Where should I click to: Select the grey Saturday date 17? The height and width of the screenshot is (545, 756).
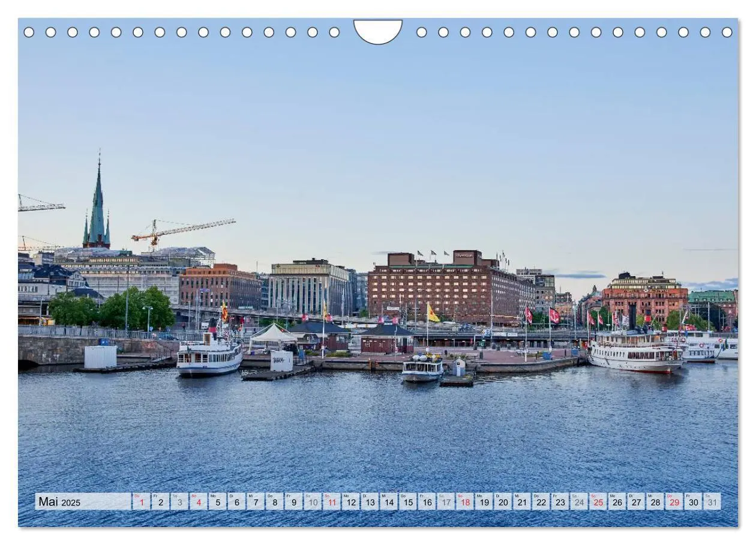pyautogui.click(x=446, y=502)
